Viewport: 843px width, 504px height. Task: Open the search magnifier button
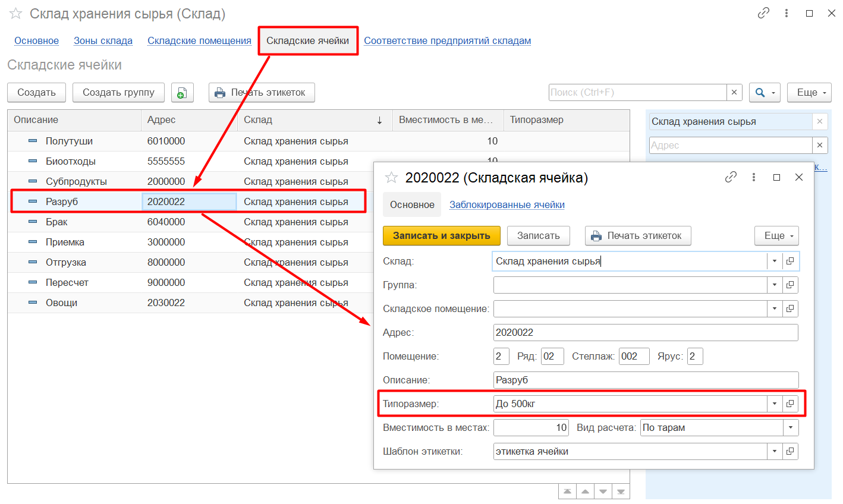click(x=765, y=93)
